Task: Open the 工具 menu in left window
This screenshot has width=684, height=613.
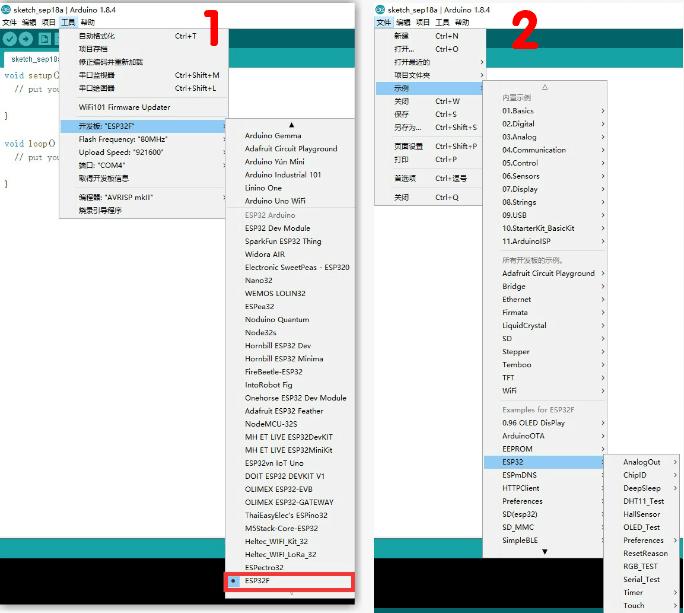Action: [68, 21]
